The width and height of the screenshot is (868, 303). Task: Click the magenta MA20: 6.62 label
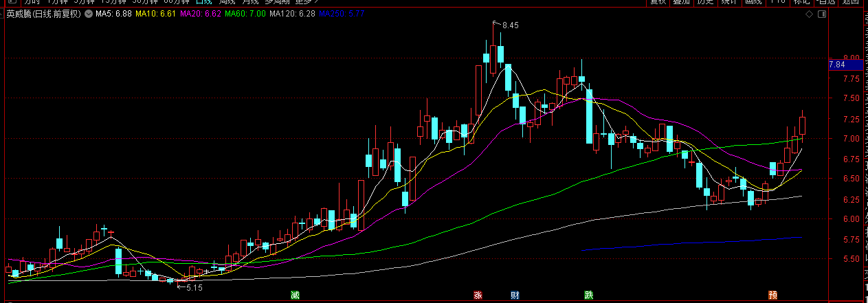coord(201,13)
